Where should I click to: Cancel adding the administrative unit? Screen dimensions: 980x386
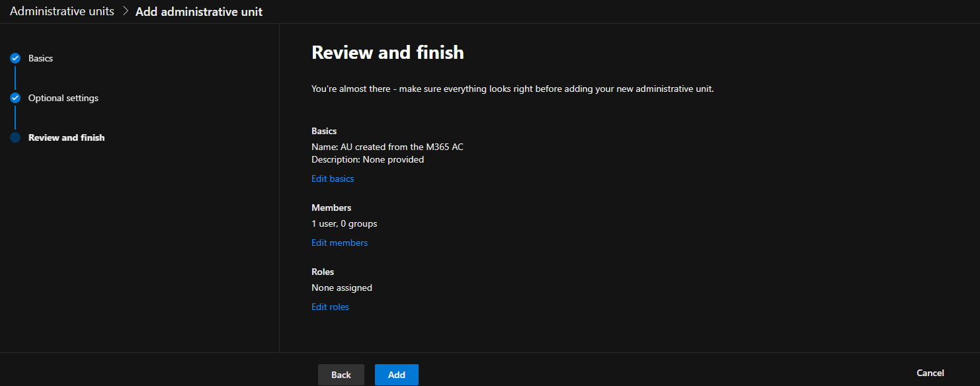click(x=930, y=373)
